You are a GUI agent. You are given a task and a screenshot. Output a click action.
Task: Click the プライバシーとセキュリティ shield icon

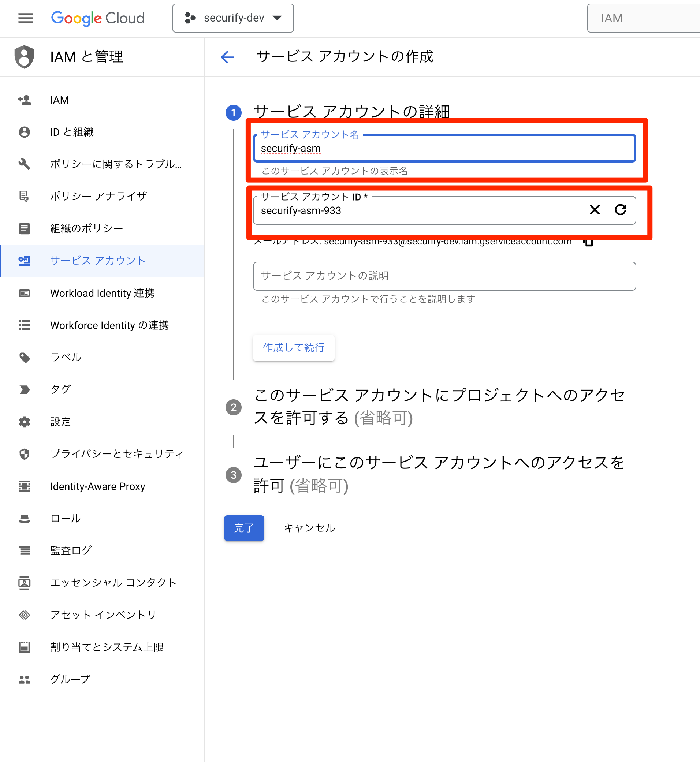[x=24, y=454]
